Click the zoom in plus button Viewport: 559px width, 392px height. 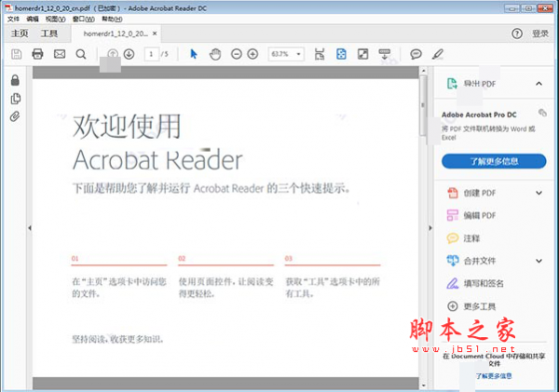click(x=252, y=54)
